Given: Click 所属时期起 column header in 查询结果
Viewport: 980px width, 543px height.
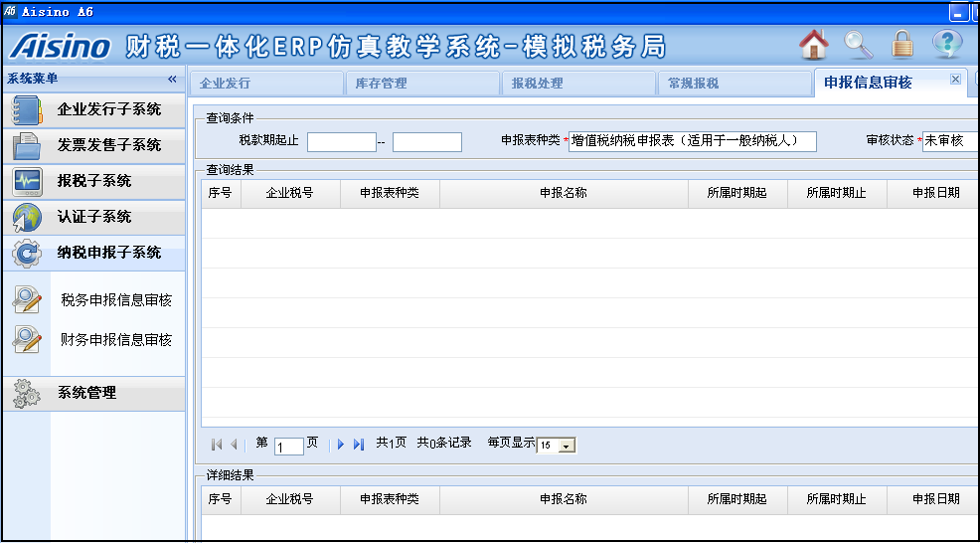Looking at the screenshot, I should tap(738, 193).
